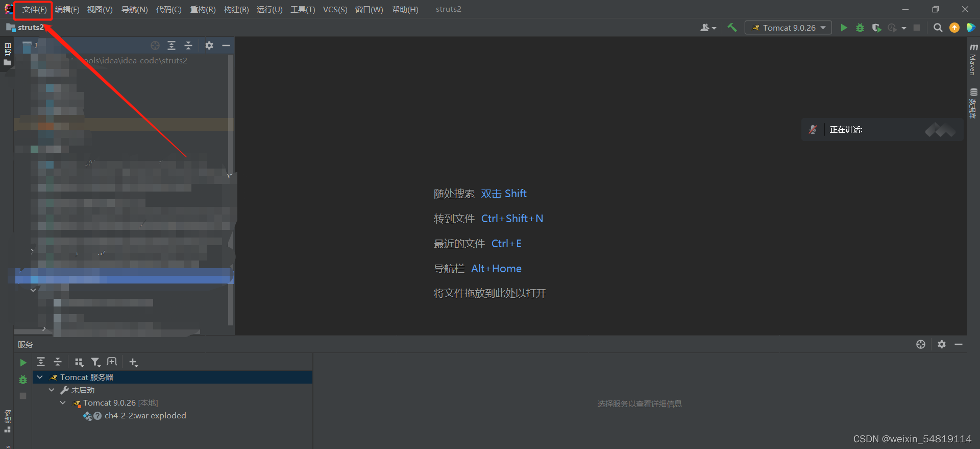Screen dimensions: 980x449
Task: Open the 窗口(W) menu
Action: [369, 10]
